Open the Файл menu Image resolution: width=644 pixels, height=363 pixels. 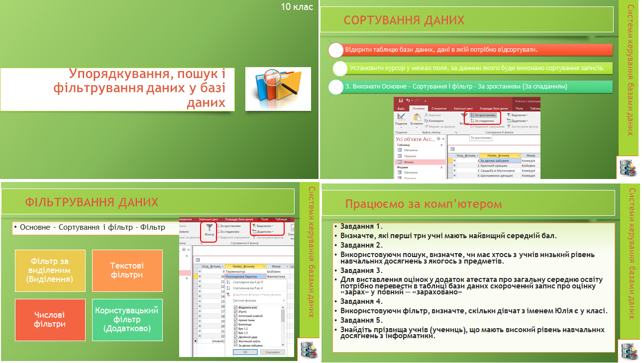[x=402, y=108]
